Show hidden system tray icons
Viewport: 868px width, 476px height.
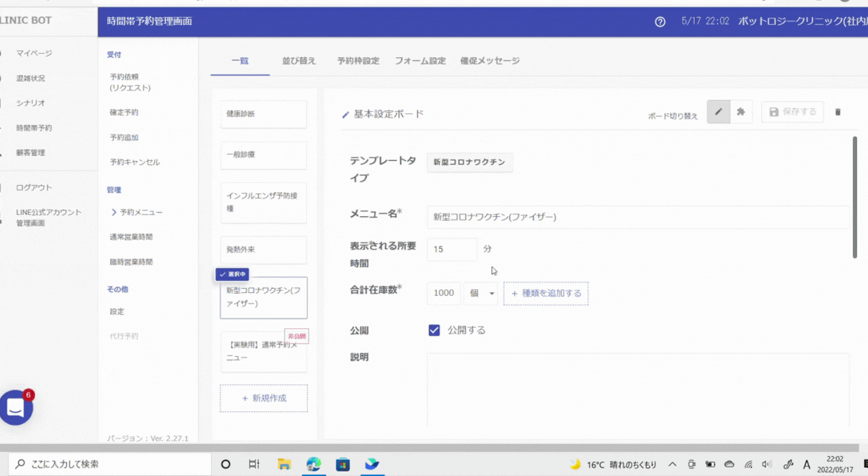(x=673, y=464)
